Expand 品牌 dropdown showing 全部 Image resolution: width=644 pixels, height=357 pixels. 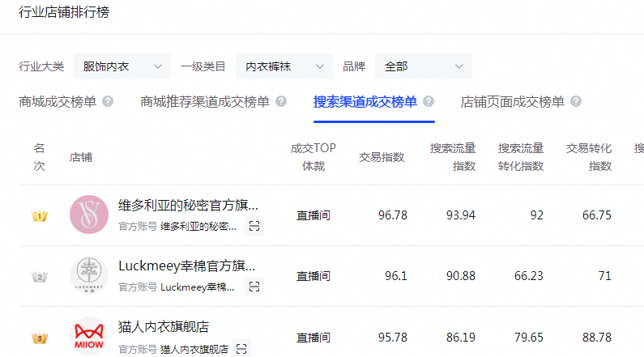click(424, 66)
